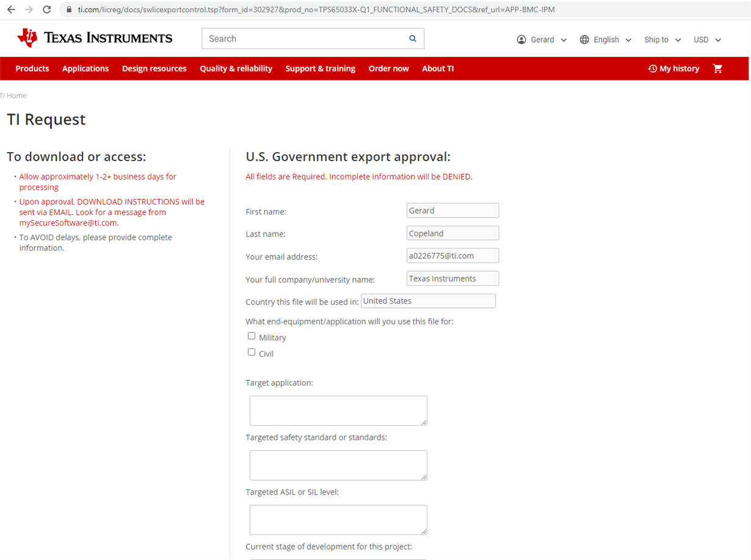Click the company/university name field
The height and width of the screenshot is (560, 751).
(x=452, y=278)
